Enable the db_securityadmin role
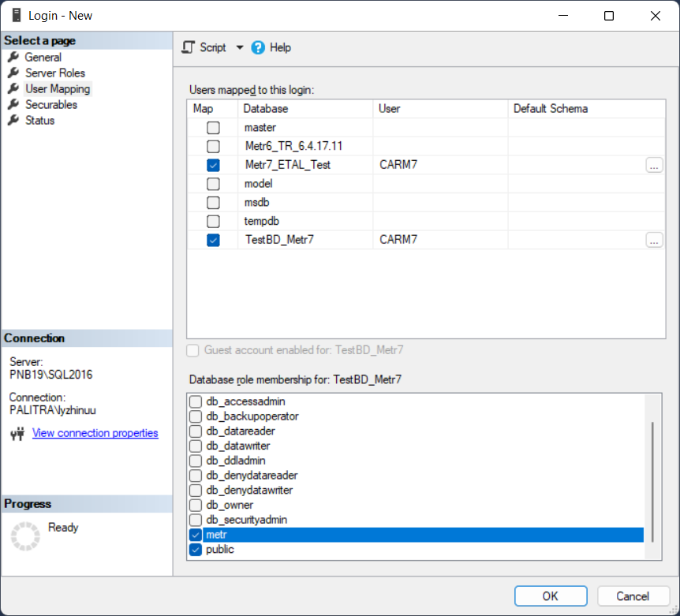This screenshot has height=616, width=680. [x=196, y=519]
